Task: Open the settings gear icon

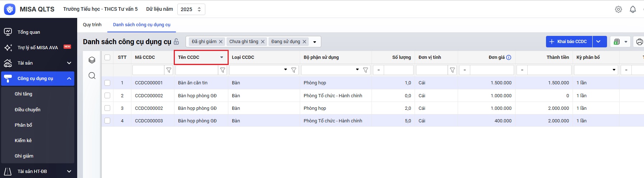Action: point(618,9)
